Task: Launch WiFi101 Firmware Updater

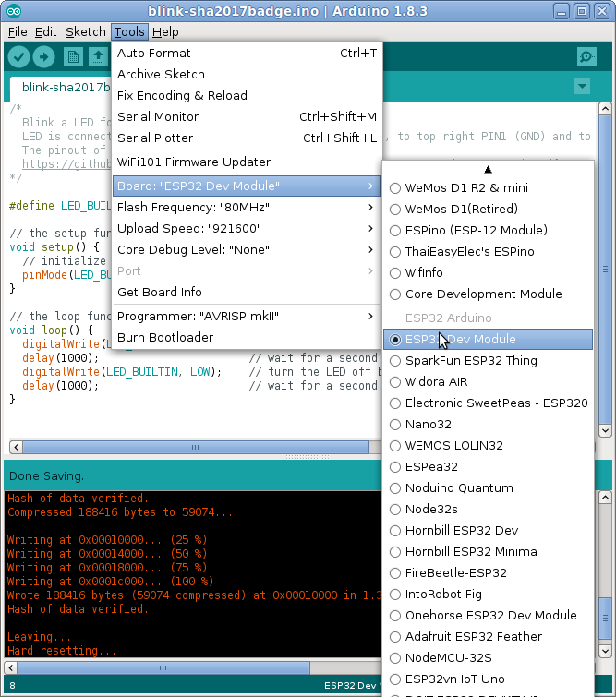Action: click(x=247, y=162)
